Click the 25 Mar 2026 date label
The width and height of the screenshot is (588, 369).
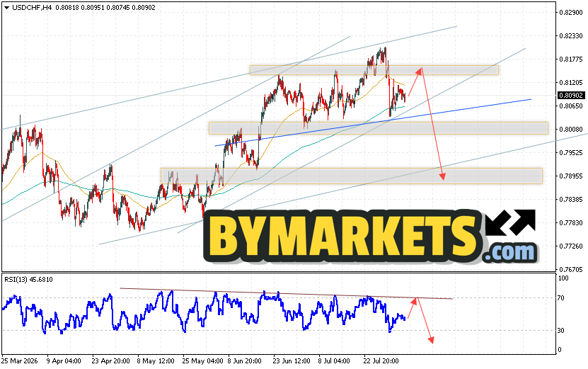coord(20,361)
